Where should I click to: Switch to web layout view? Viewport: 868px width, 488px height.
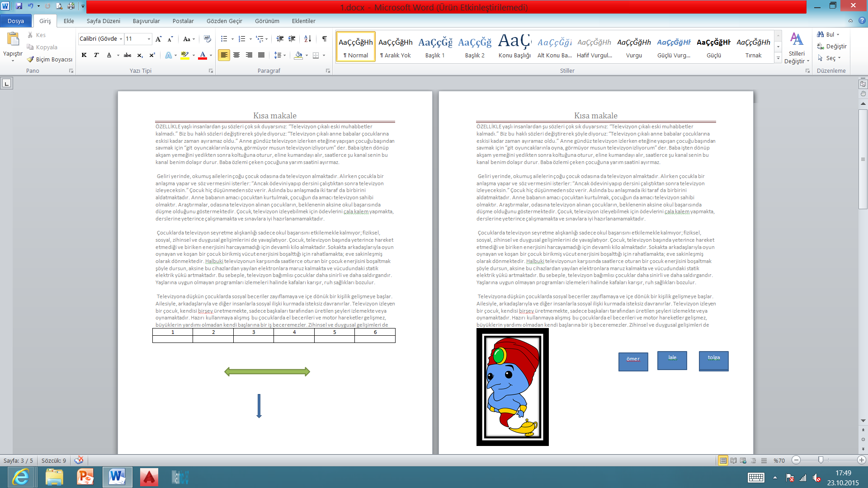pyautogui.click(x=743, y=460)
